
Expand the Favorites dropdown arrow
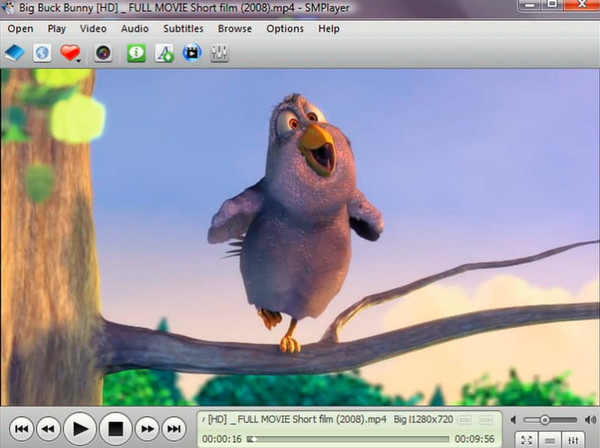coord(78,60)
